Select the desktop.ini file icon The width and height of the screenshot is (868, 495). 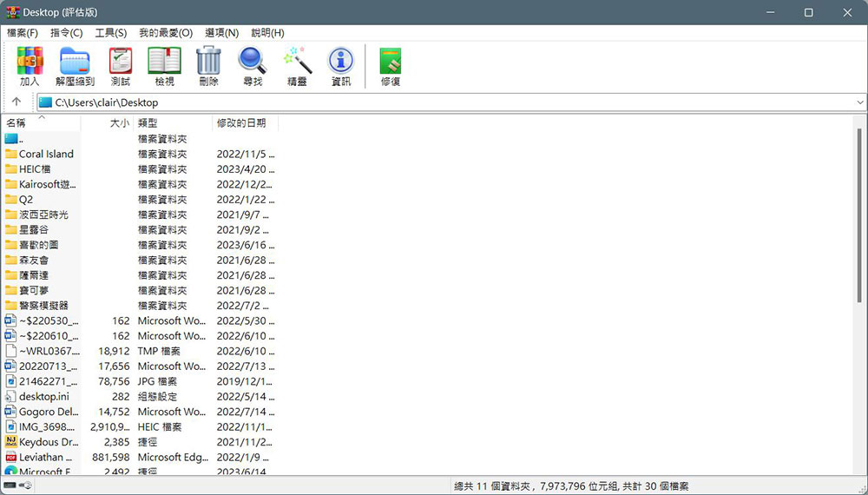[10, 397]
